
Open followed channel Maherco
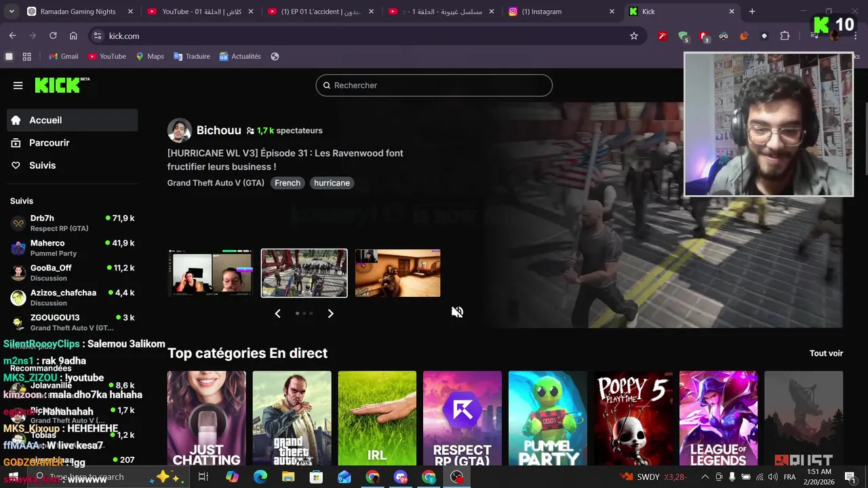click(73, 248)
